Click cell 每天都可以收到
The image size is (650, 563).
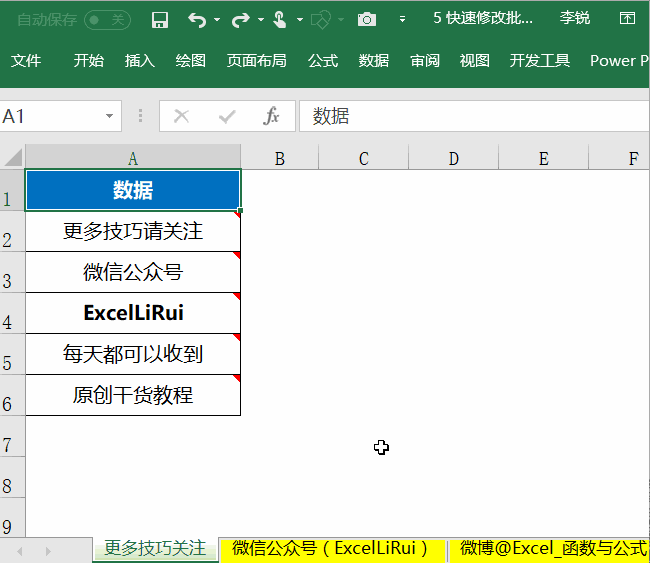(x=133, y=354)
